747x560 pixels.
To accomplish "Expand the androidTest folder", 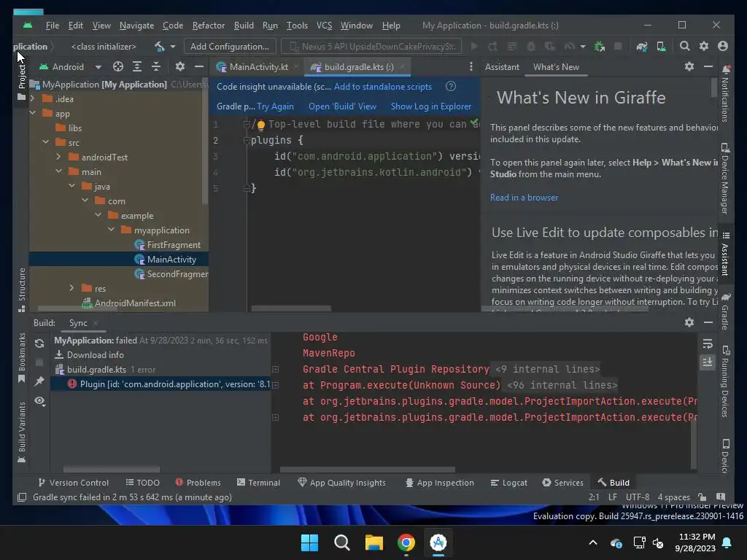I will [x=58, y=157].
